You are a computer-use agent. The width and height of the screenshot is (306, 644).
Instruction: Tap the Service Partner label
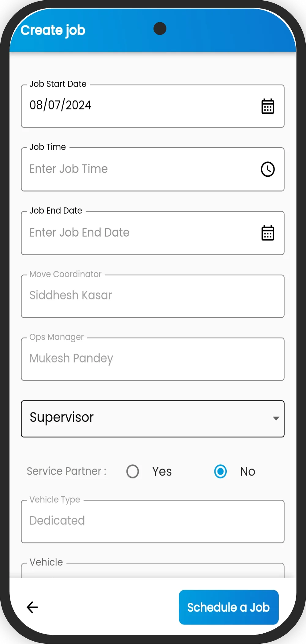[x=66, y=471]
